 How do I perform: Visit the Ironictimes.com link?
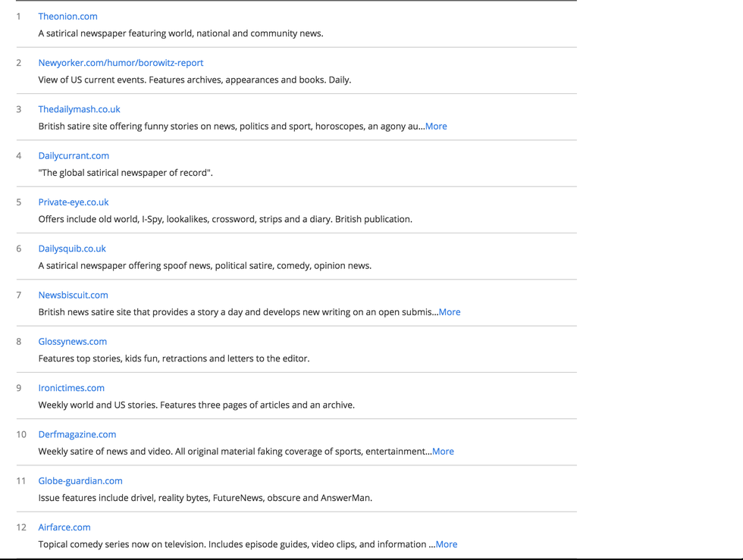click(x=71, y=388)
